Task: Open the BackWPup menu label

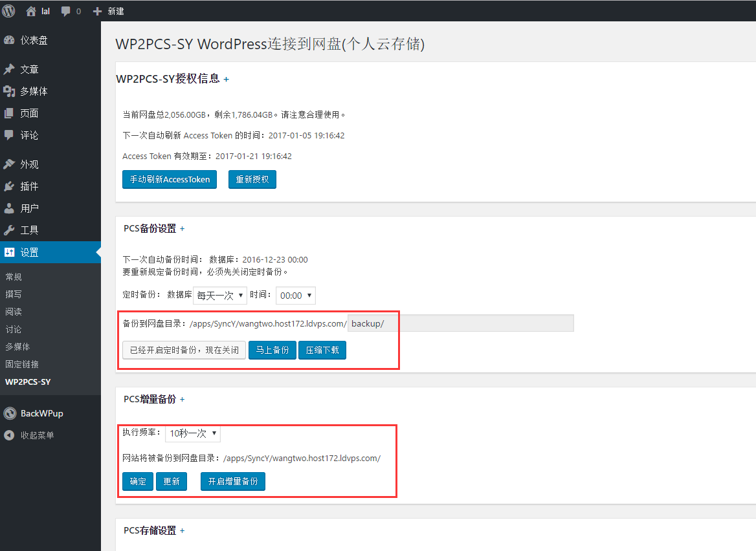Action: [x=42, y=413]
